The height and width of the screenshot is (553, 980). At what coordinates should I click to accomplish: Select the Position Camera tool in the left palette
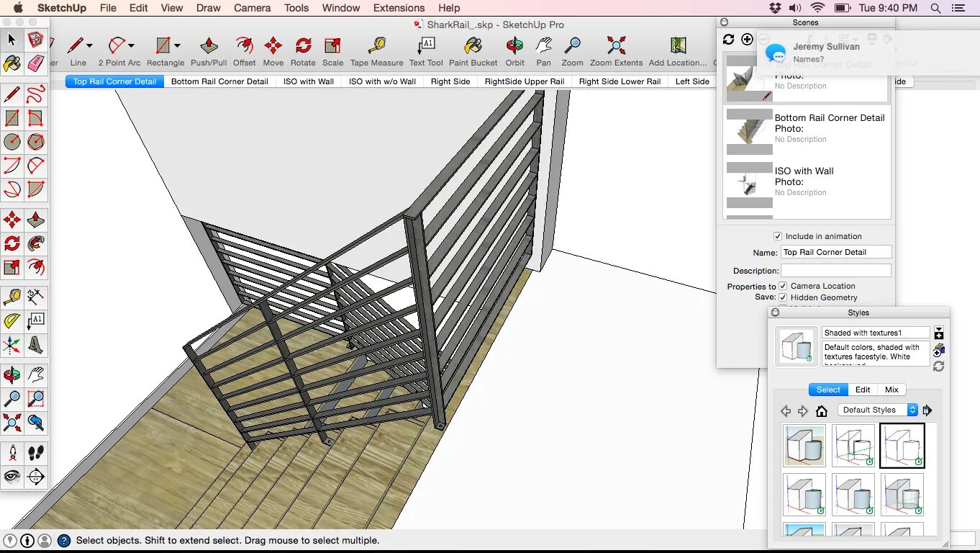pyautogui.click(x=12, y=453)
